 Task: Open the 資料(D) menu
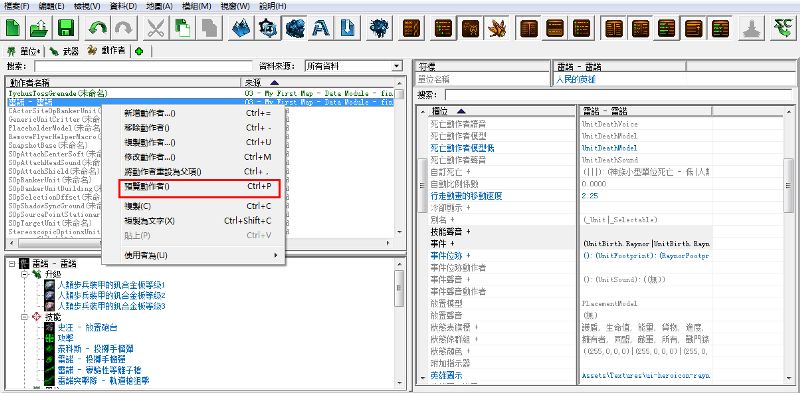pyautogui.click(x=123, y=6)
